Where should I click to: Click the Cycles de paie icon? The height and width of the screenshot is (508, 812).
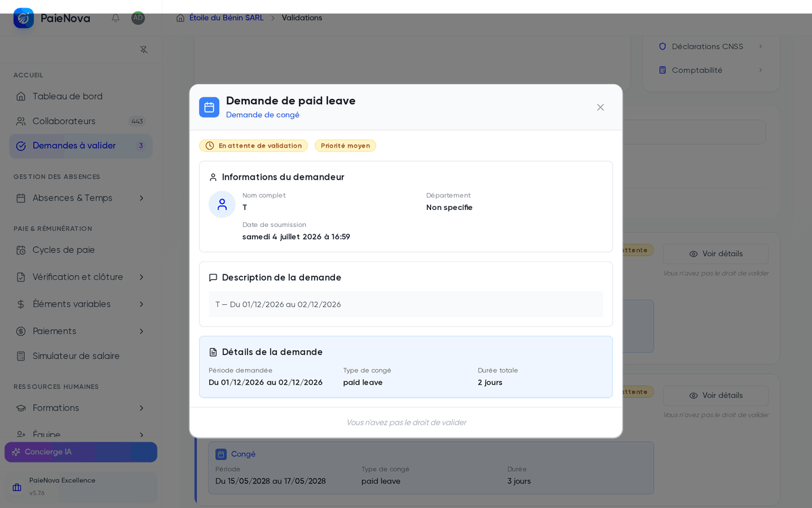point(21,250)
